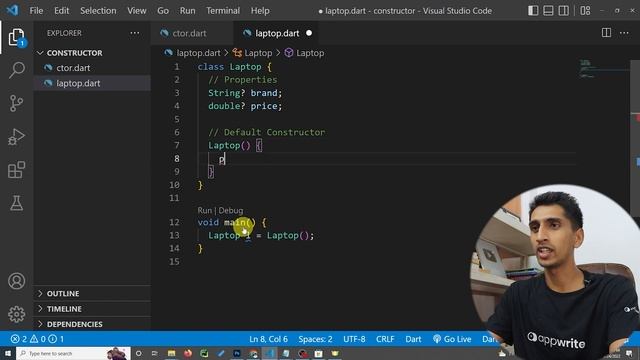Open the Photoshop taskbar icon
Screen dimensions: 640x360
point(237,353)
